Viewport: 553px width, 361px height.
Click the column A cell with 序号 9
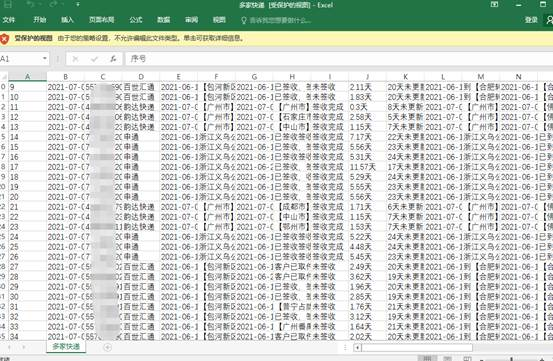(28, 87)
